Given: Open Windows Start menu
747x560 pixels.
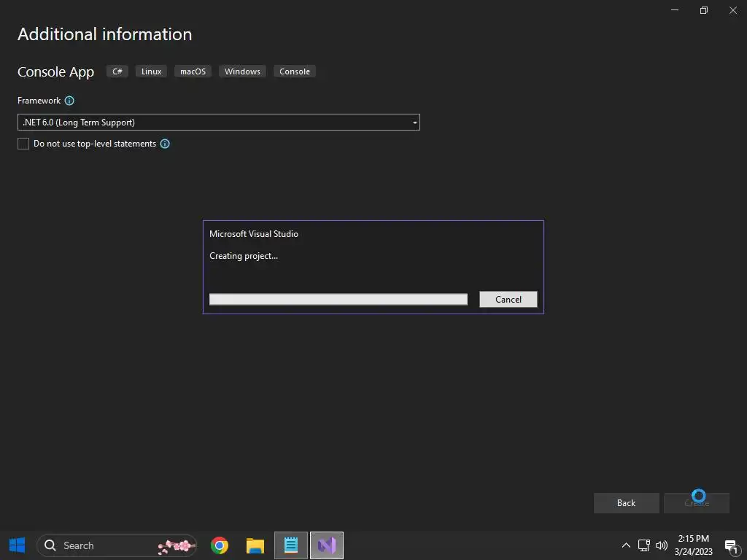Looking at the screenshot, I should pyautogui.click(x=18, y=545).
